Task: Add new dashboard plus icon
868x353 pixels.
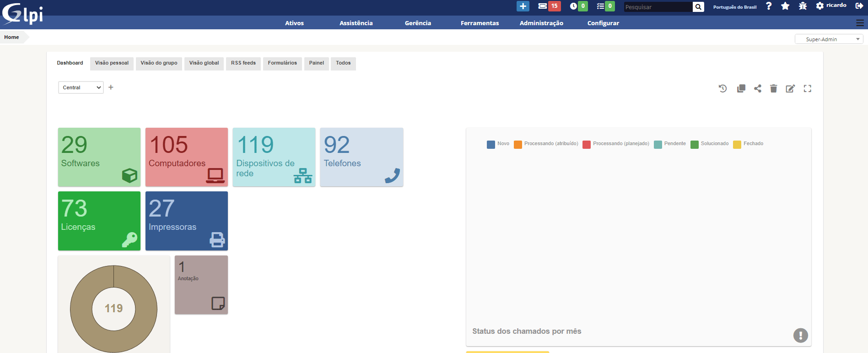Action: pos(111,87)
